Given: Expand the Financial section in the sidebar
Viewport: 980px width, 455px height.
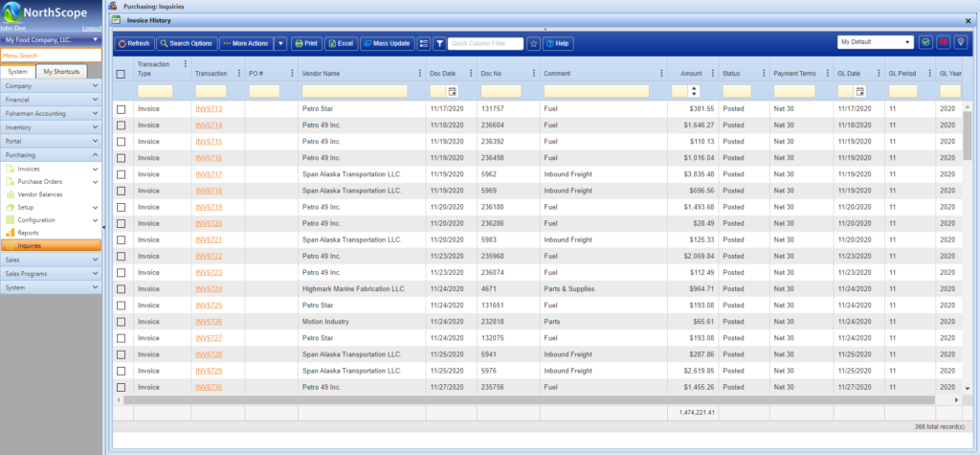Looking at the screenshot, I should coord(51,99).
